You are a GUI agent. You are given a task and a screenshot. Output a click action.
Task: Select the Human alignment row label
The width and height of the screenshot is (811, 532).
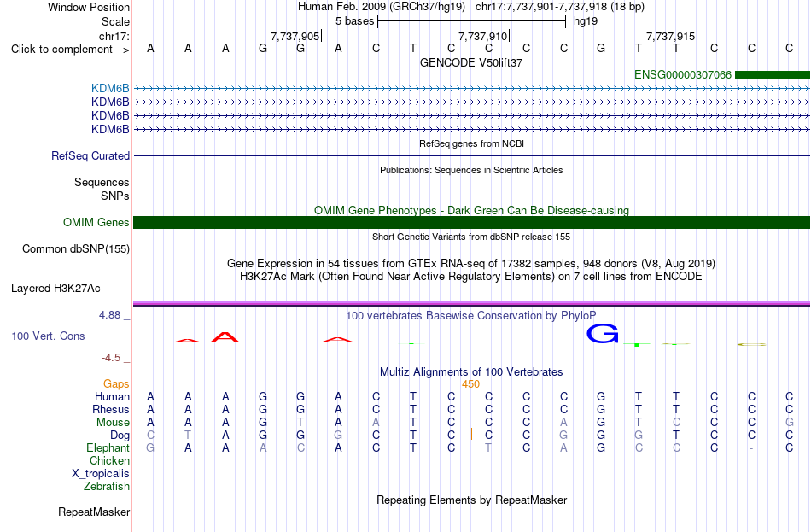click(x=112, y=397)
